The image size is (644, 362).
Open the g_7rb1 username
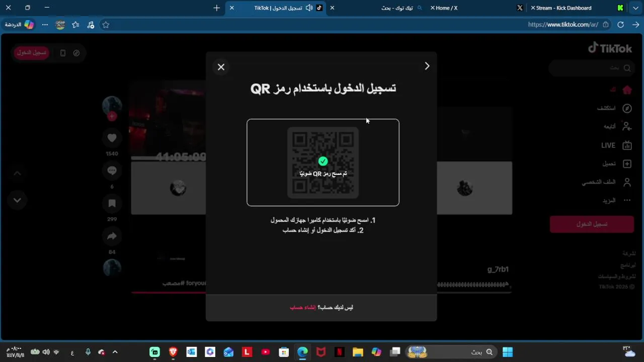click(x=498, y=269)
